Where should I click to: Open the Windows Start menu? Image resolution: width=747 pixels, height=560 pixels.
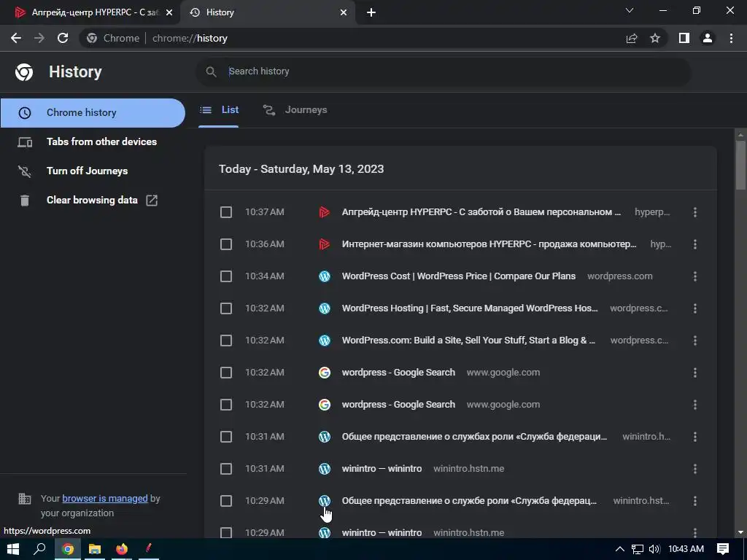pos(13,549)
